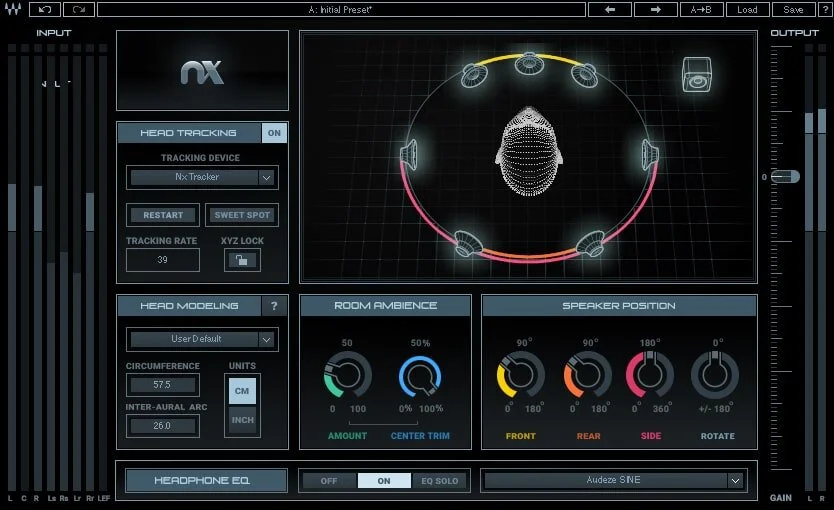Toggle the XYZ Lock padlock icon

[x=242, y=260]
